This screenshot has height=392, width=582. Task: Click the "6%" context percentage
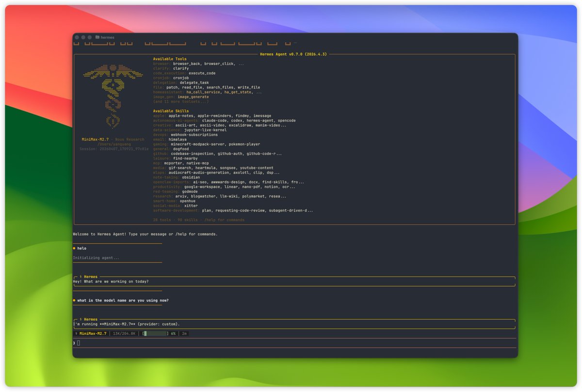tap(173, 334)
